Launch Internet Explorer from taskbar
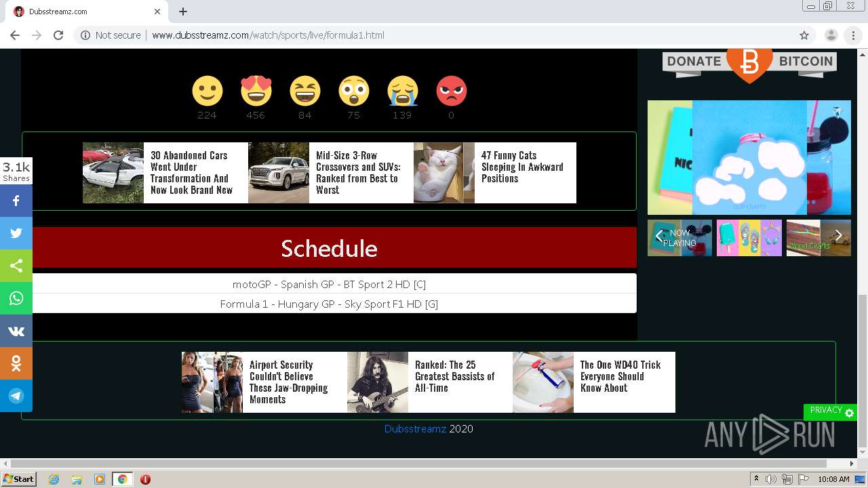The height and width of the screenshot is (488, 868). click(54, 479)
